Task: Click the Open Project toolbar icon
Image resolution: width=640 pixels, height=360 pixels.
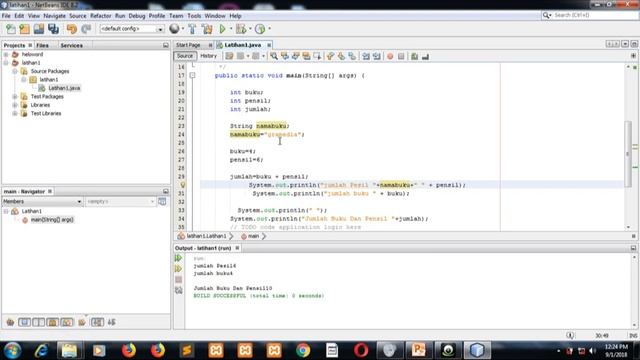Action: click(39, 29)
